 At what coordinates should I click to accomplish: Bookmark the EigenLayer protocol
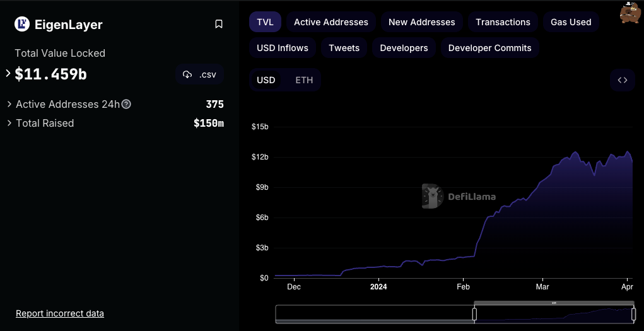(219, 24)
